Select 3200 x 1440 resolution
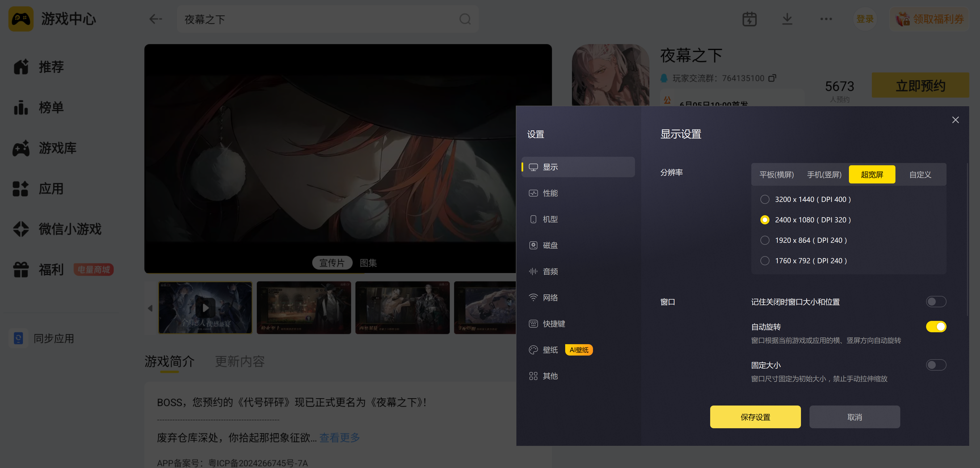This screenshot has height=468, width=980. (x=765, y=199)
